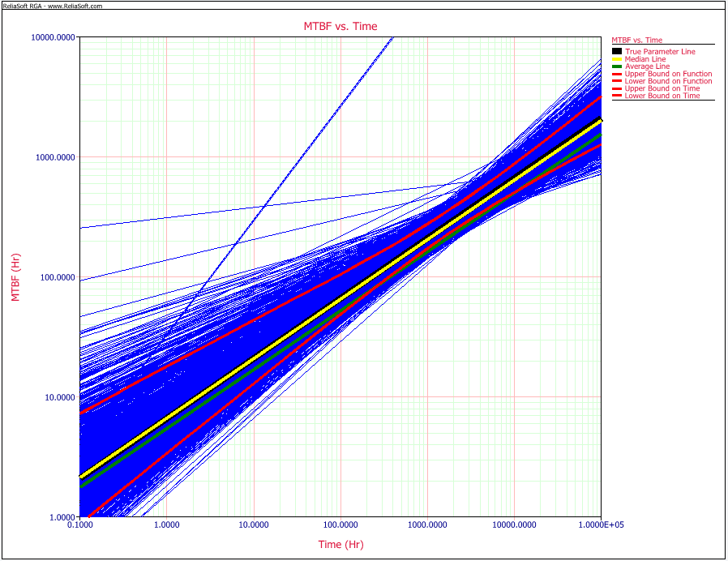Click the black True Parameter Line legend swatch

pos(615,52)
